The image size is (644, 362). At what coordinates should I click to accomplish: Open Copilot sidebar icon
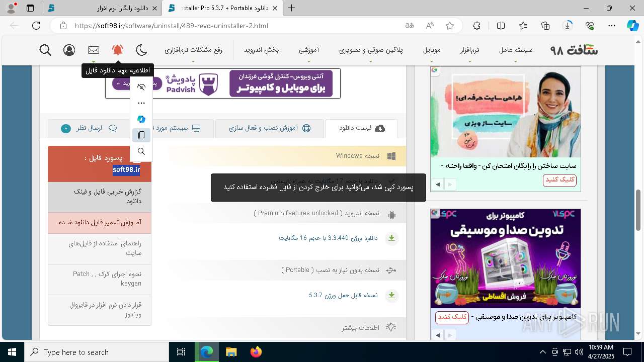[632, 26]
